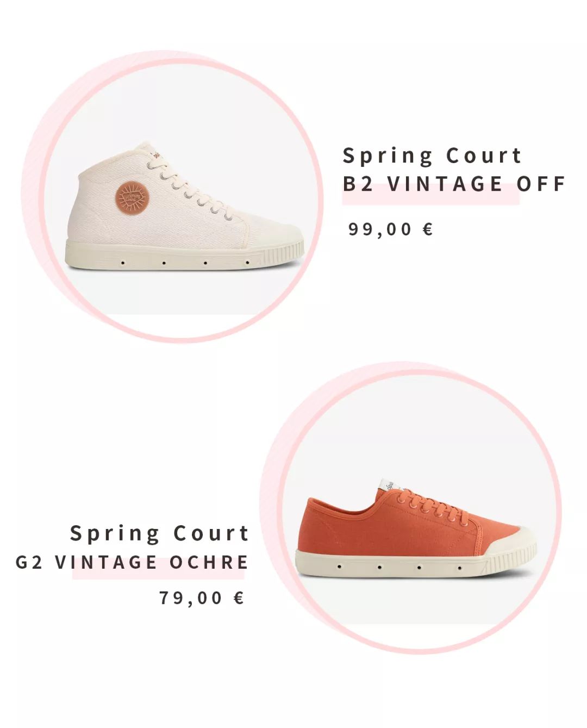Select the top Spring Court brand title

432,156
